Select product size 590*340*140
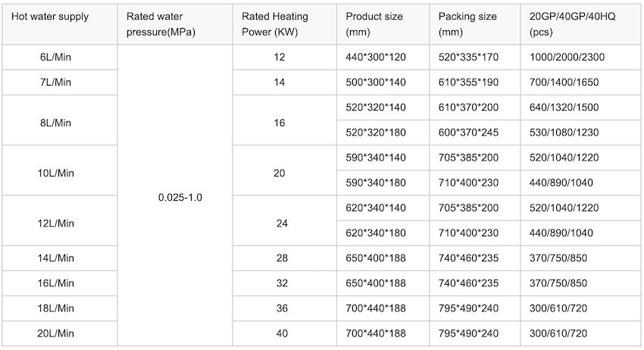 coord(376,158)
